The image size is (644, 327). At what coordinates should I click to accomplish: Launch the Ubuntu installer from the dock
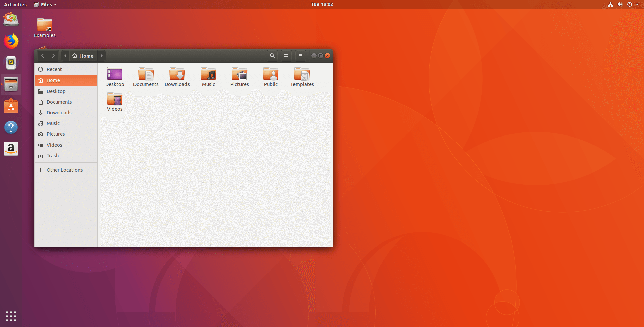point(11,19)
